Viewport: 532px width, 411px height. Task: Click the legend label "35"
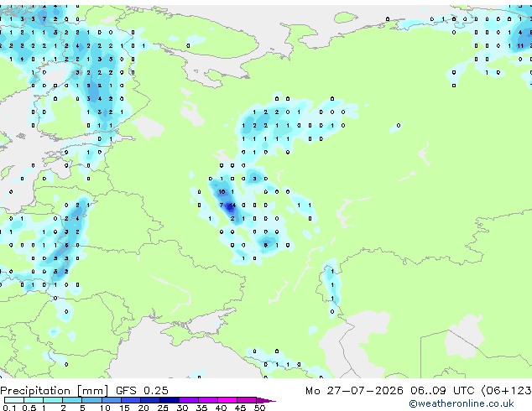point(201,408)
